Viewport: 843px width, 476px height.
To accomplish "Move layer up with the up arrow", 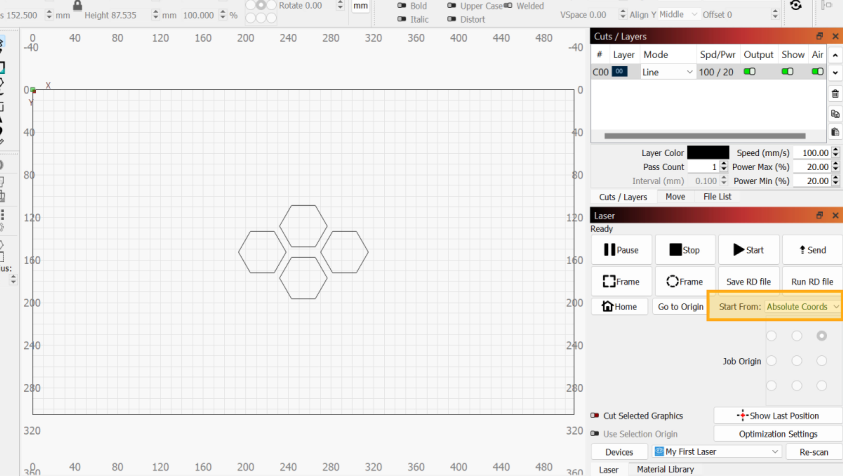I will click(834, 54).
